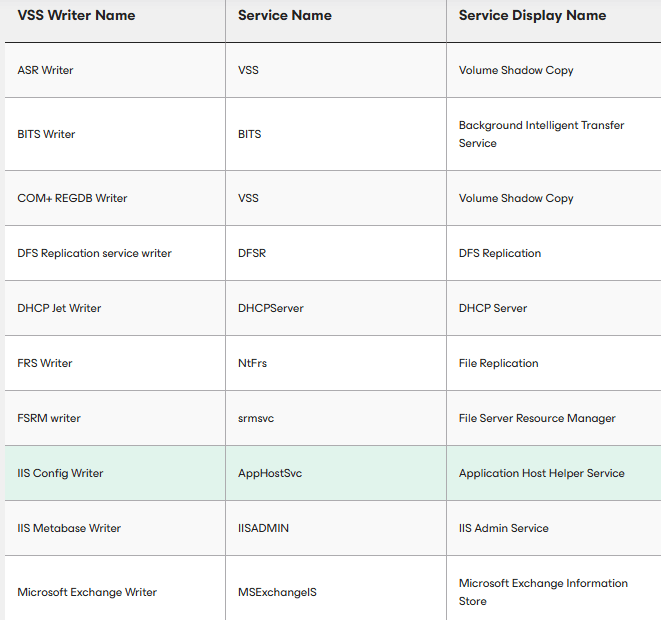The image size is (661, 620).
Task: Click the DHCPServer service name cell
Action: pos(336,308)
